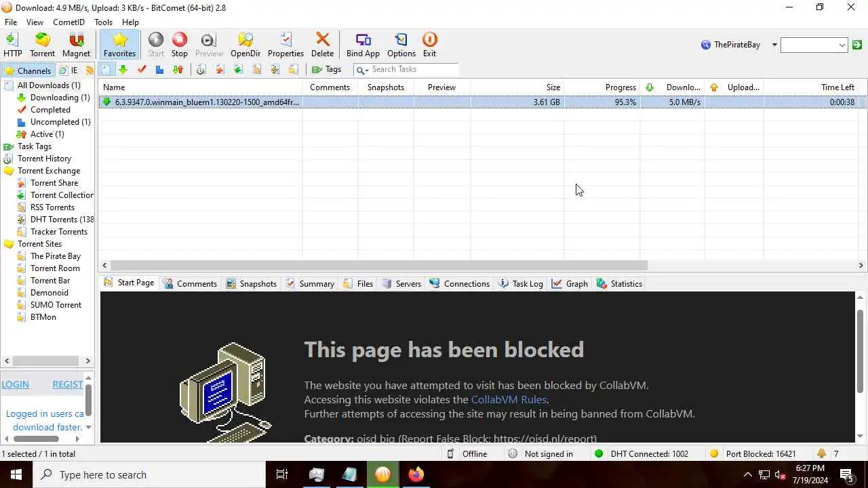
Task: Open the CollabVM Rules link
Action: (x=509, y=400)
